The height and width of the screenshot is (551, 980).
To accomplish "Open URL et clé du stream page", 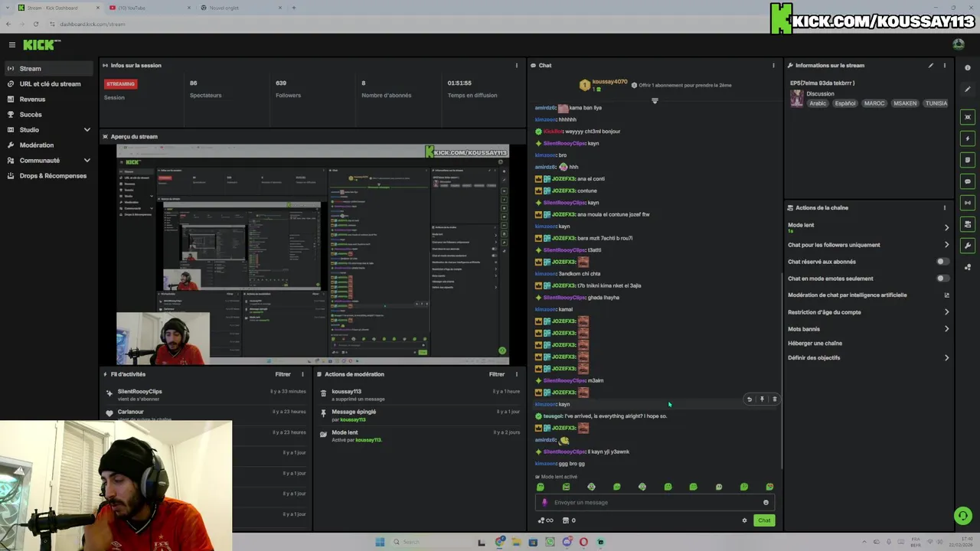I will (49, 84).
